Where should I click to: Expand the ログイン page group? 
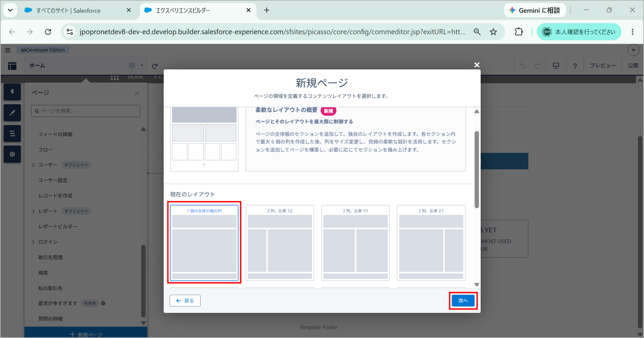point(34,242)
